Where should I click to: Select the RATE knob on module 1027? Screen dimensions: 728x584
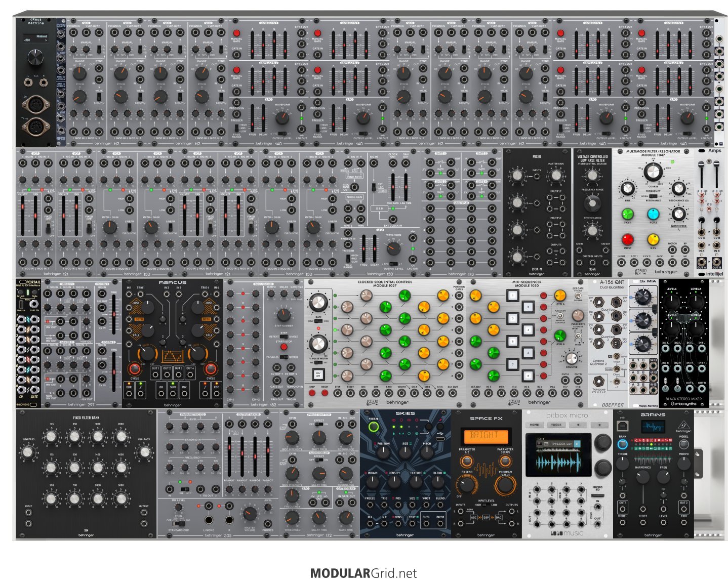tap(318, 303)
